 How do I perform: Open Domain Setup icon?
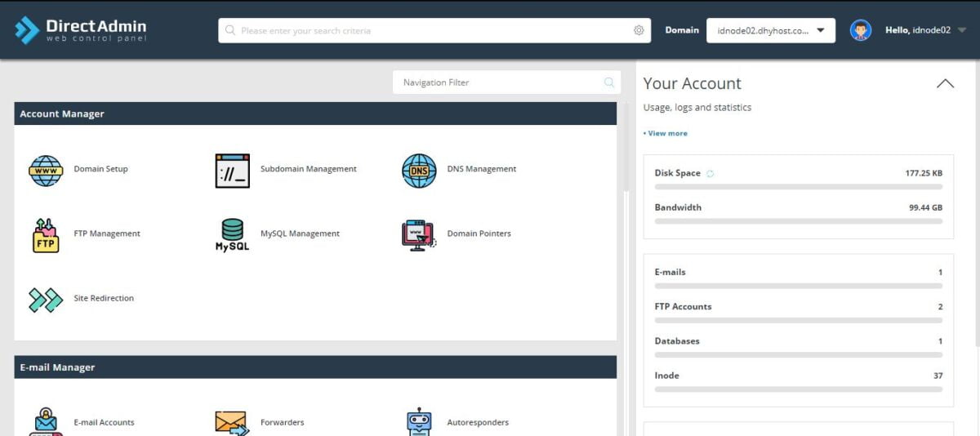pos(46,170)
